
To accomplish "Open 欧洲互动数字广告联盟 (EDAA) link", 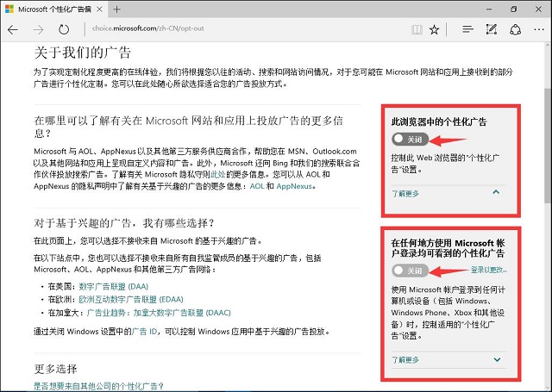I will pyautogui.click(x=131, y=300).
